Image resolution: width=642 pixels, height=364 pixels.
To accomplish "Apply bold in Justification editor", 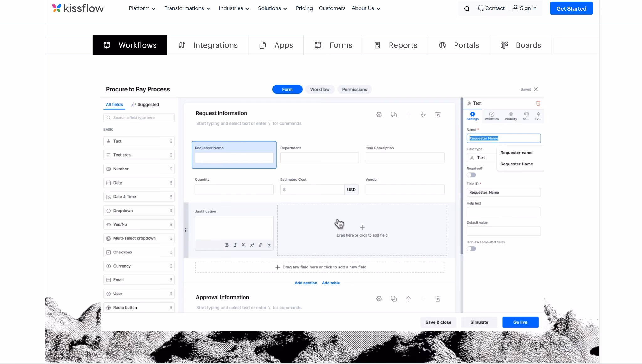I will [227, 245].
